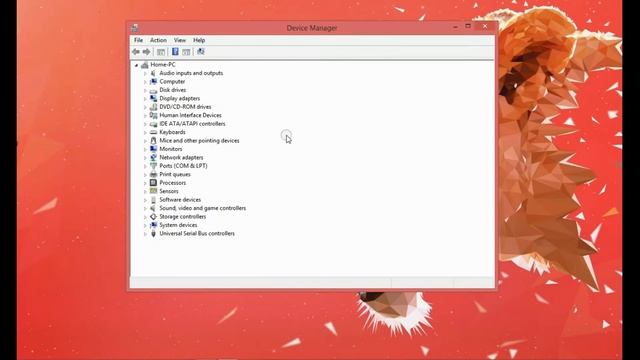Click the Display adapters icon

153,98
